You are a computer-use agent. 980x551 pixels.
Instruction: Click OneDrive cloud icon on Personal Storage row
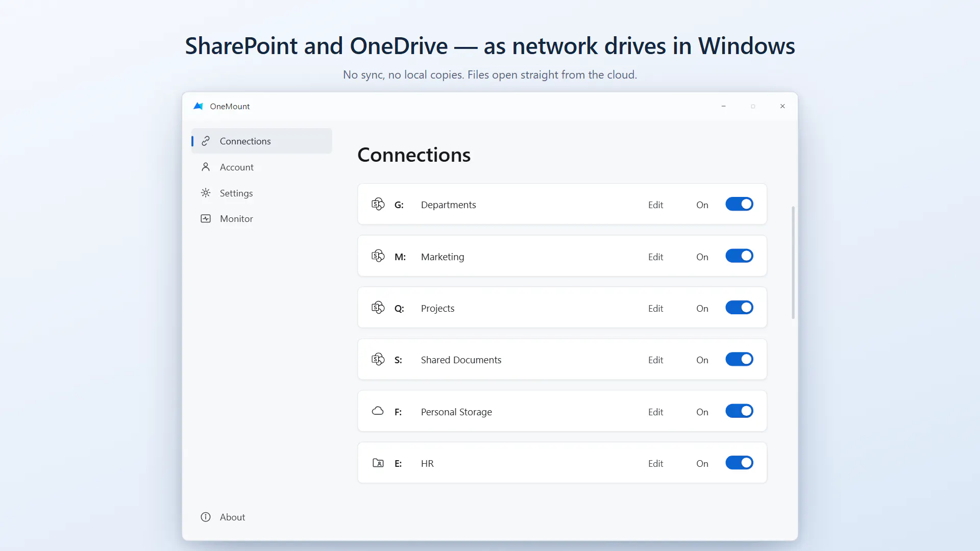click(x=378, y=411)
